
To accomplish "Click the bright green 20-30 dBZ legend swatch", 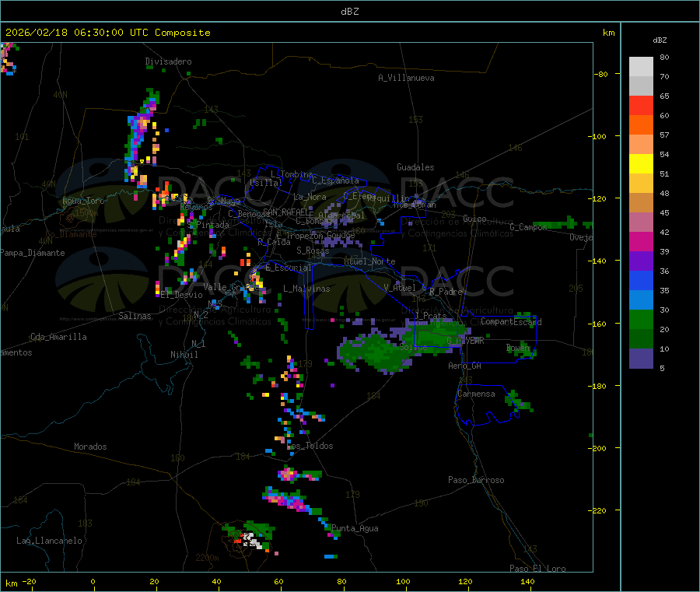I will [x=641, y=319].
